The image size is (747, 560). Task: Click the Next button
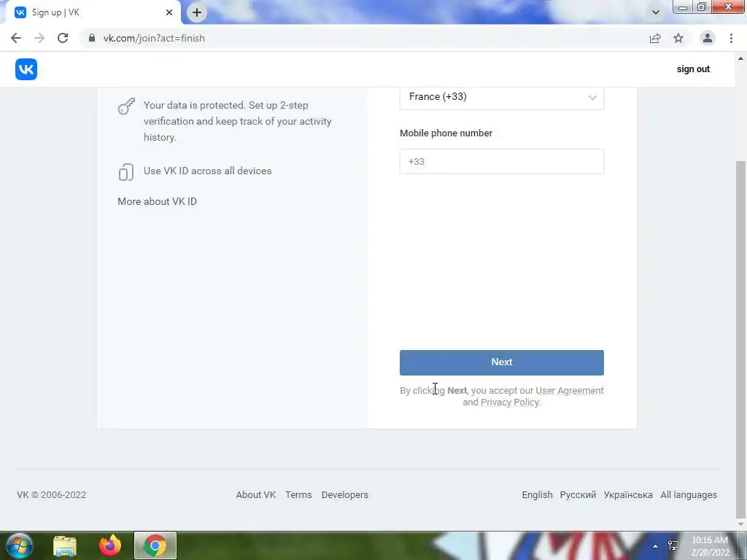point(502,362)
